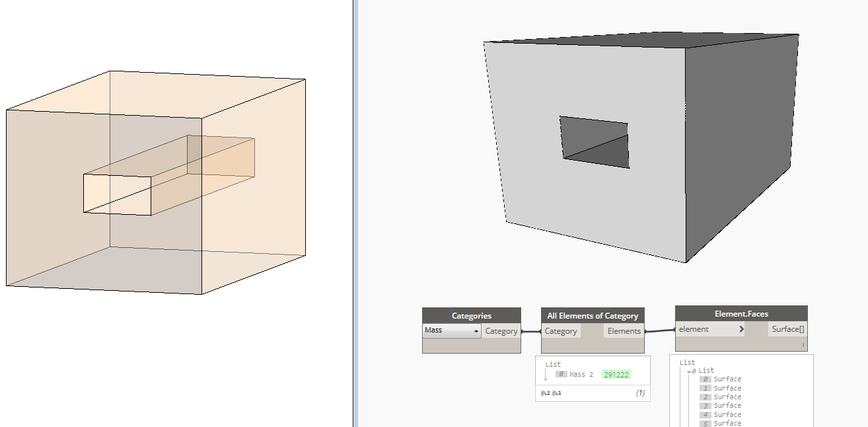868x427 pixels.
Task: Click List header in All Elements preview
Action: 553,364
